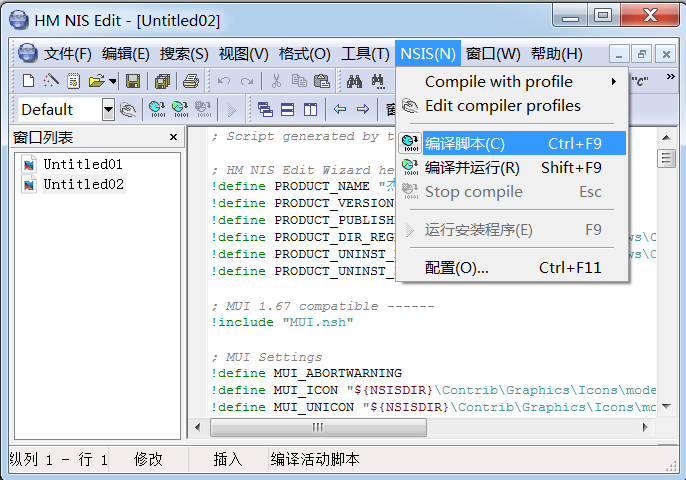Click the window list toggle toolbar icon
Image resolution: width=686 pixels, height=480 pixels.
coord(390,109)
